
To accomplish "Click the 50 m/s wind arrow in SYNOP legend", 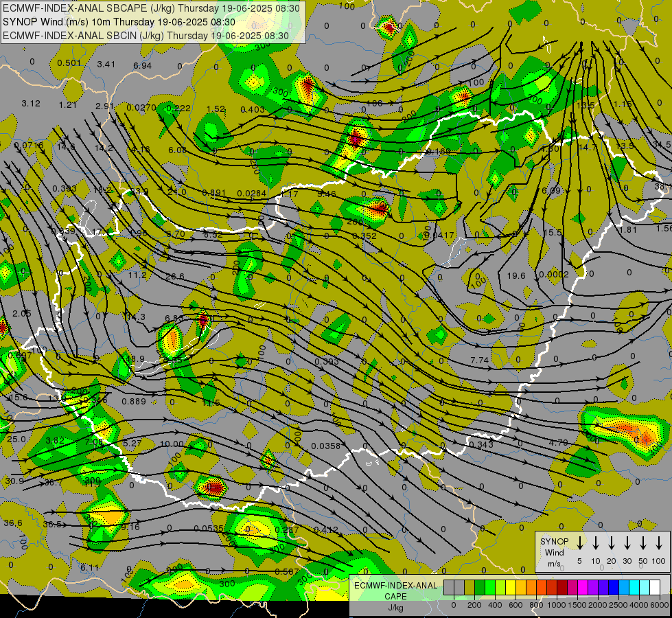I will pos(643,543).
